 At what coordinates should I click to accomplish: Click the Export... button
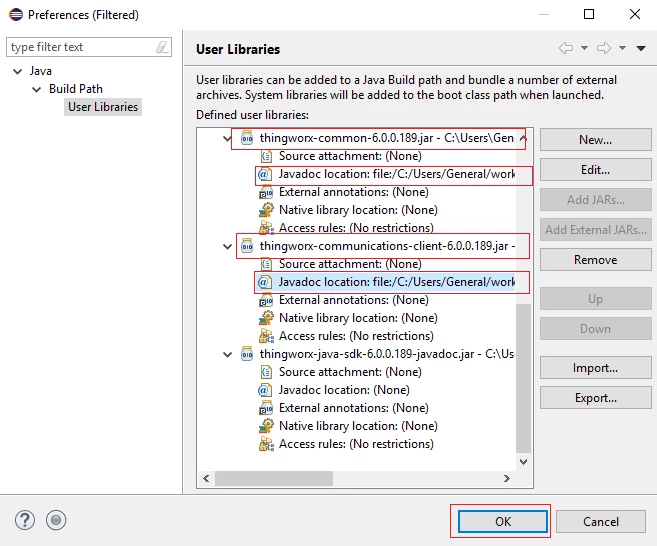pos(595,398)
